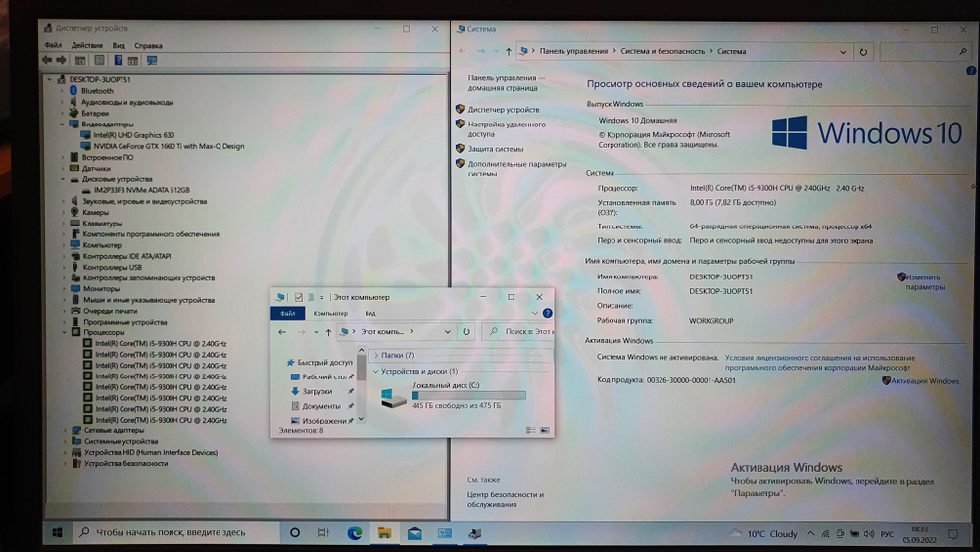Open Дополнительные параметры системы link
Image resolution: width=980 pixels, height=552 pixels.
coord(517,169)
